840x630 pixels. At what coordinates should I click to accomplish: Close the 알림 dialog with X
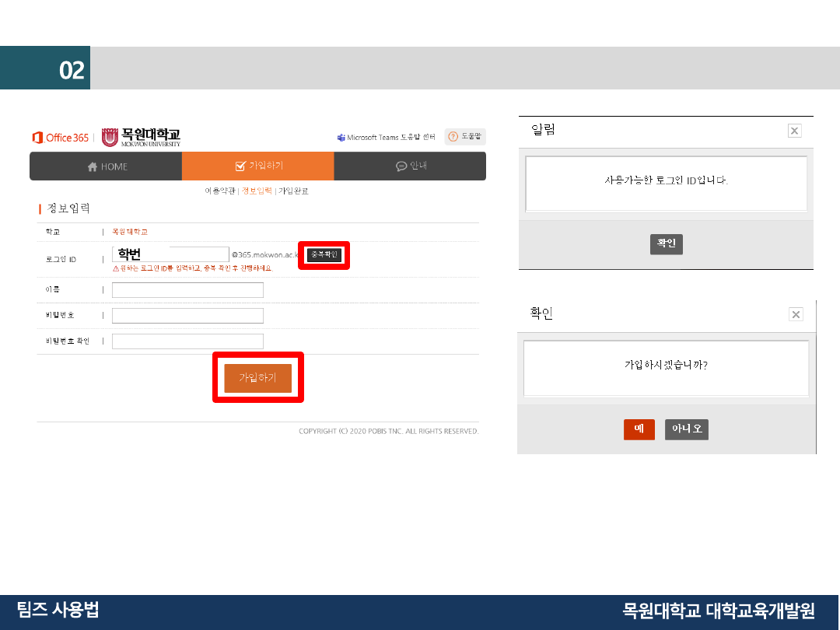tap(794, 131)
